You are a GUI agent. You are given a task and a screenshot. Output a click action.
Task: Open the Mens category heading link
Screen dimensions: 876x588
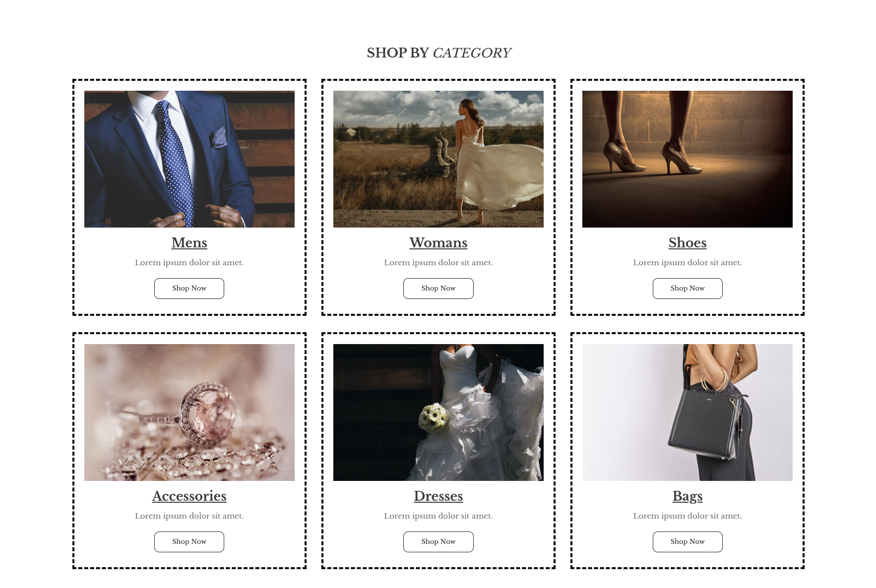189,242
